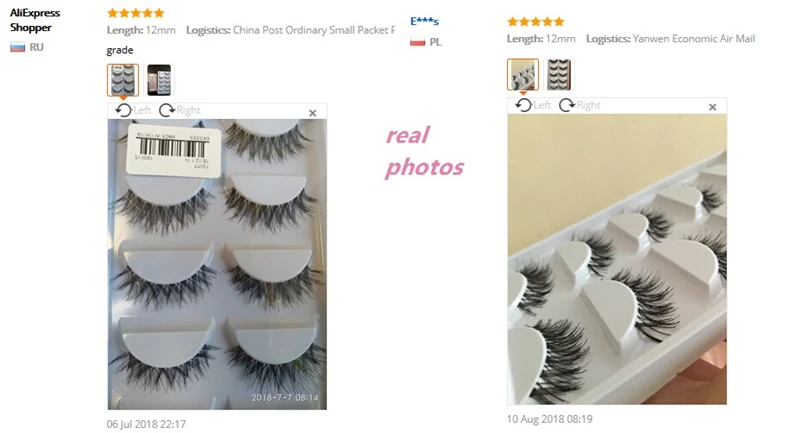Close the Russian shopper's photo viewer
800x433 pixels.
coord(313,113)
